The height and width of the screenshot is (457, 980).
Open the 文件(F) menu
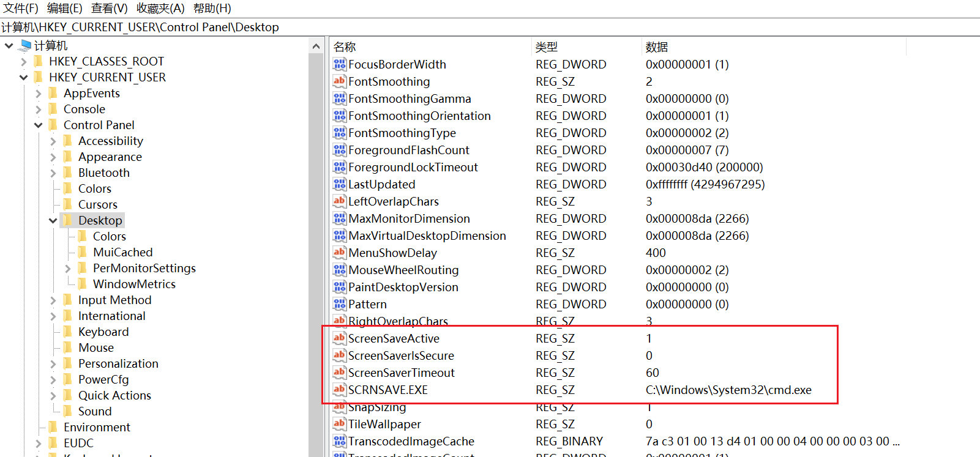click(21, 8)
